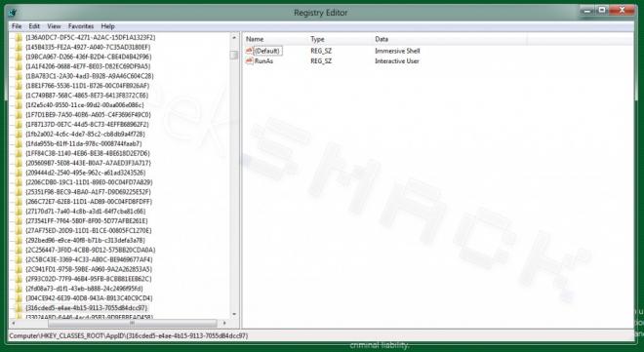Select key {145B4335-FE2A-4927 in tree
The image size is (644, 352).
tap(88, 47)
